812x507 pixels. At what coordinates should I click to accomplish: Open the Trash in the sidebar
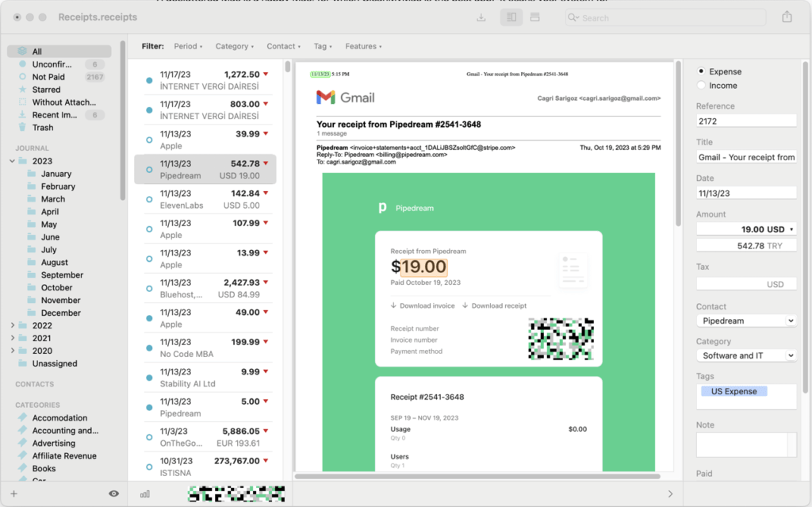click(43, 128)
